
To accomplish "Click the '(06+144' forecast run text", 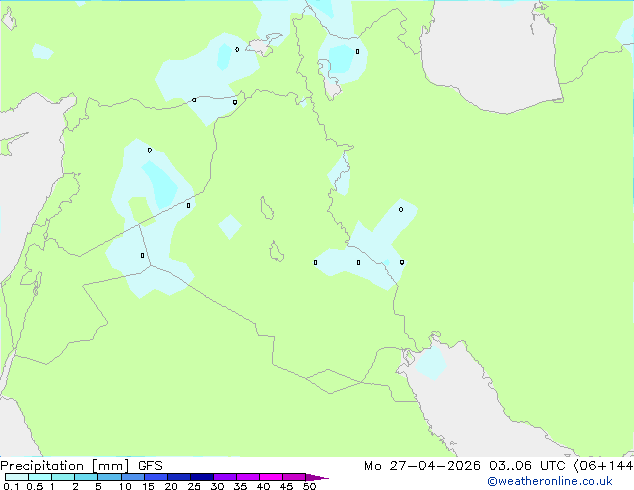I will (603, 466).
